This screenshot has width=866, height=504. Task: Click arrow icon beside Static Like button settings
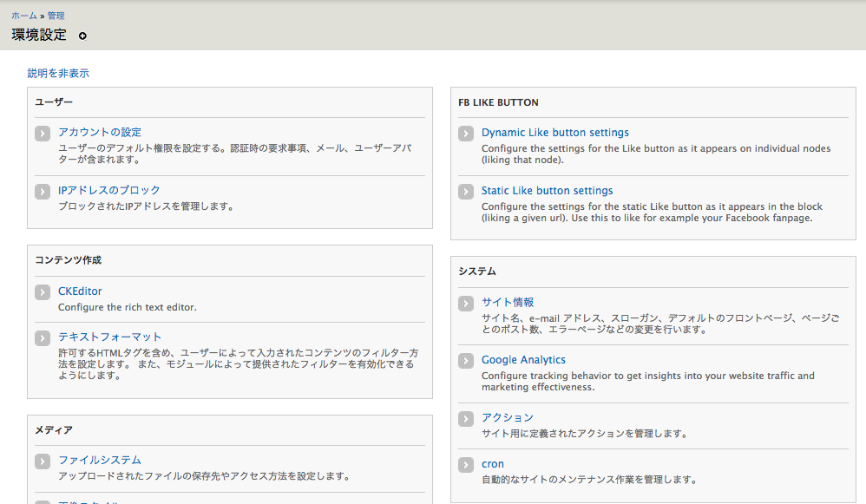(x=466, y=192)
